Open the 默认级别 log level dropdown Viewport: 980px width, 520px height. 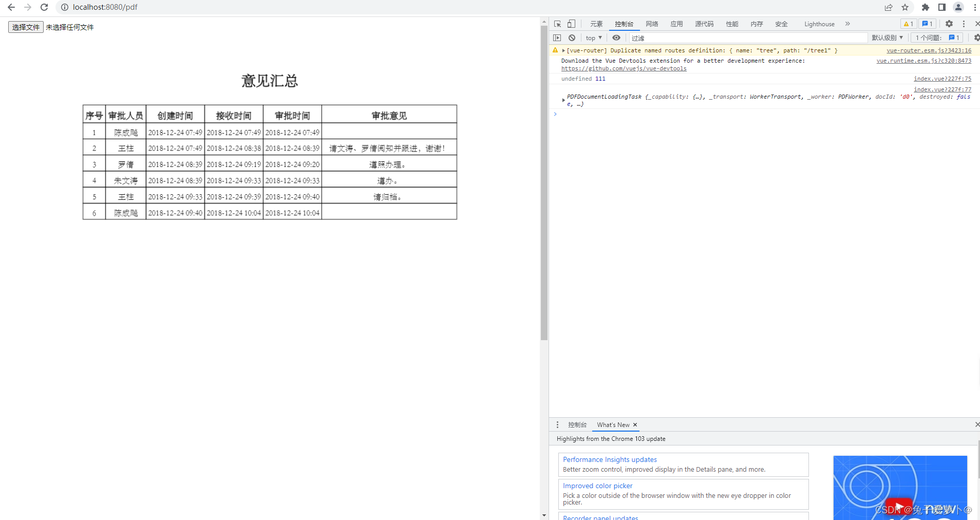(x=888, y=38)
